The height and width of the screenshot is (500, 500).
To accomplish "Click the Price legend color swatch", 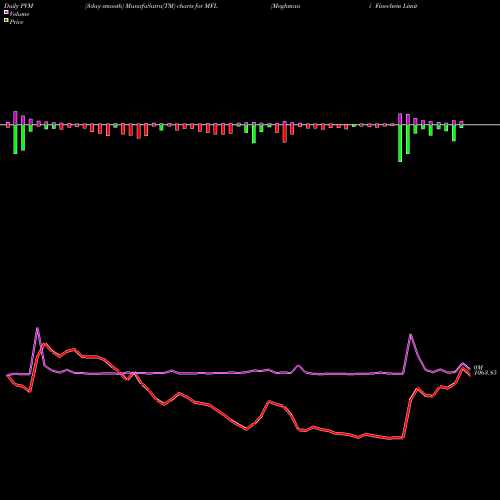I will 6,21.
